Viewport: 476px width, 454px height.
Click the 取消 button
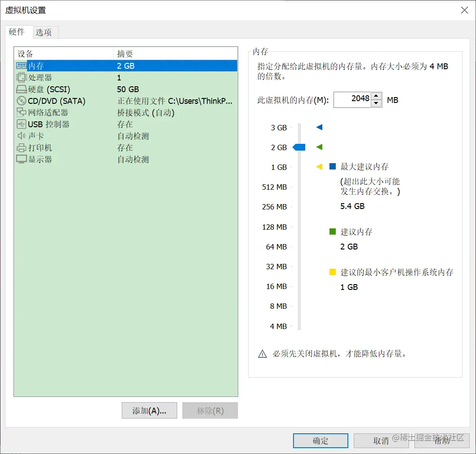(x=381, y=441)
